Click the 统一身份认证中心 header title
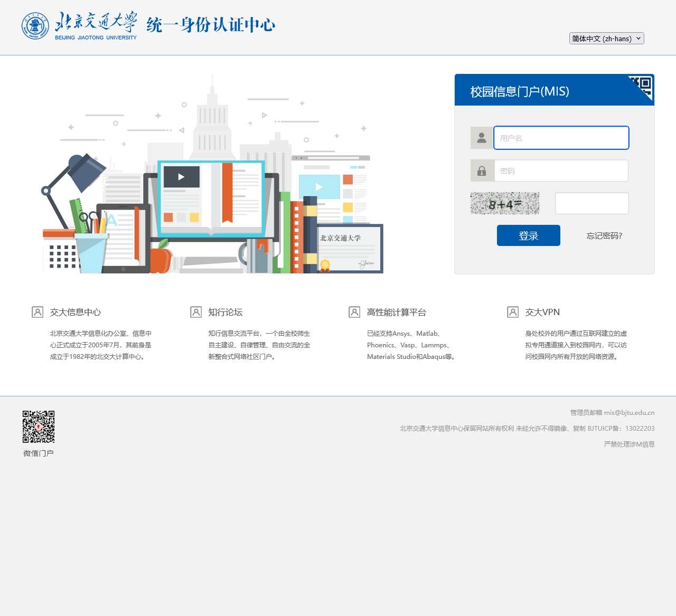Image resolution: width=676 pixels, height=616 pixels. 211,25
